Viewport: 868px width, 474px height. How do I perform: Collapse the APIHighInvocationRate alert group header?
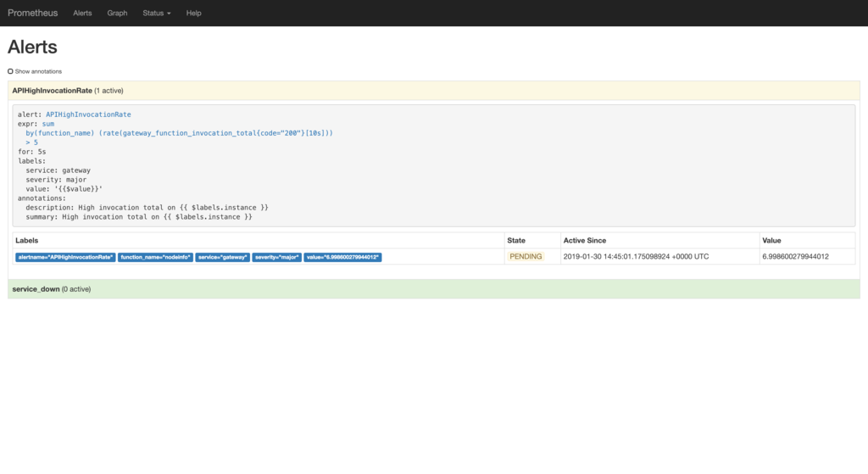pyautogui.click(x=434, y=91)
